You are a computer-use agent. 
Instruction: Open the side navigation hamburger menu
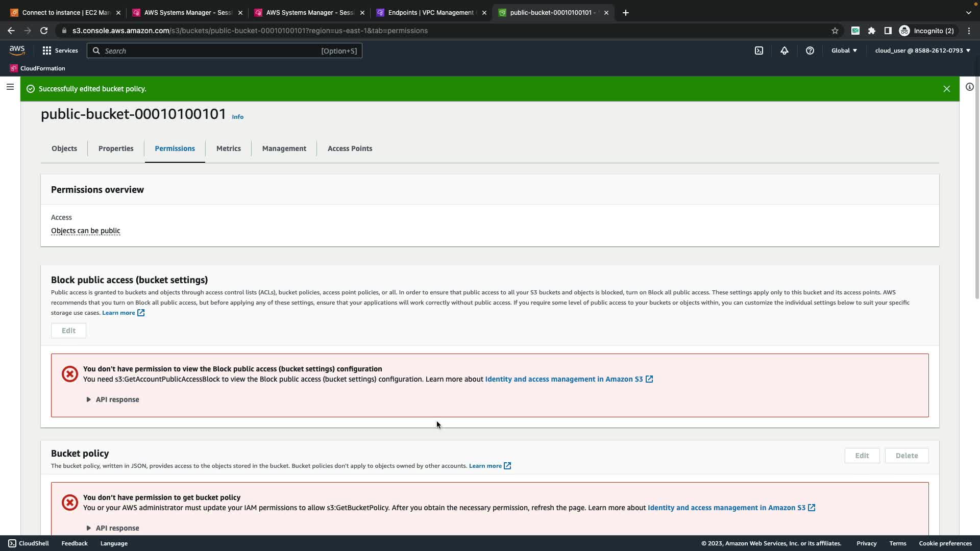tap(10, 87)
